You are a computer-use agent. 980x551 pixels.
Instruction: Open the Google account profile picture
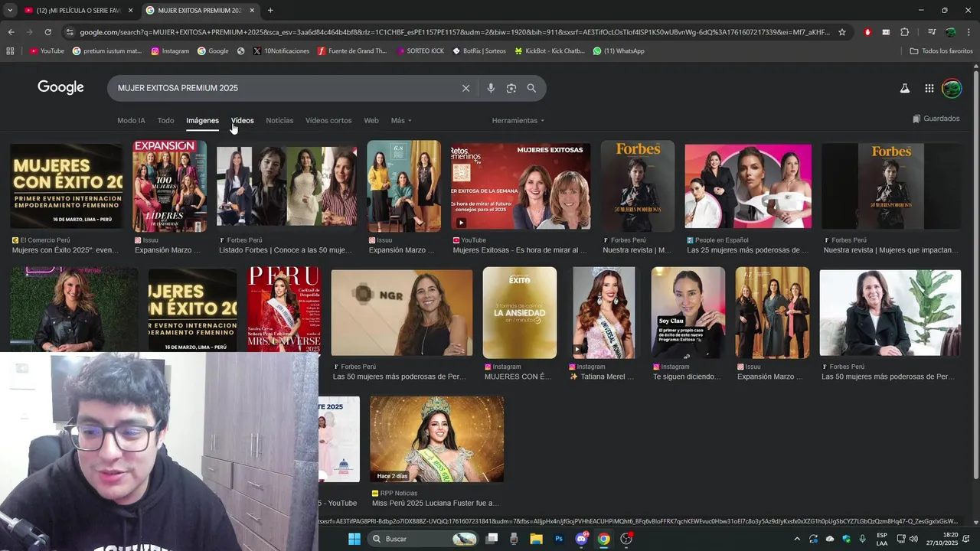point(952,89)
